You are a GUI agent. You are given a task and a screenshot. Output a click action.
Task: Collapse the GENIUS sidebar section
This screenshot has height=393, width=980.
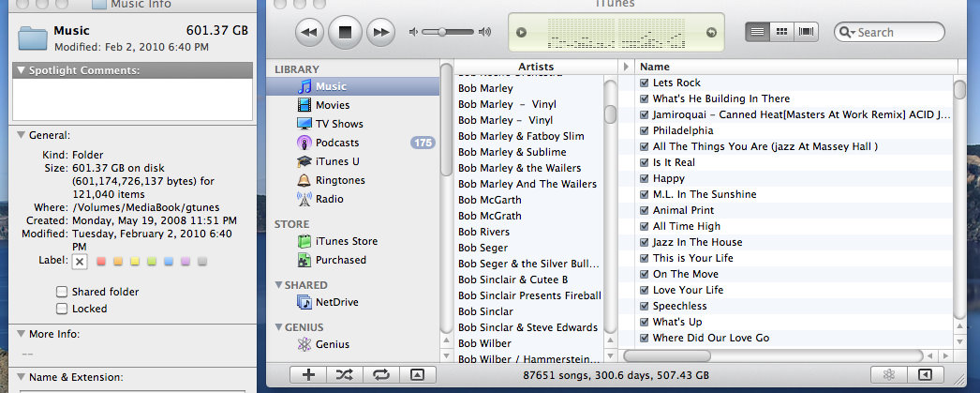tap(279, 327)
